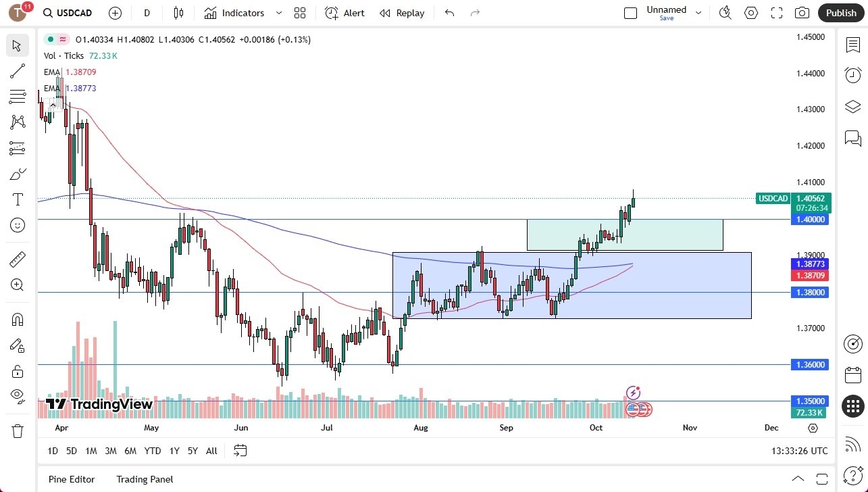Open the Trading Panel tab
Image resolution: width=868 pixels, height=492 pixels.
[x=145, y=479]
